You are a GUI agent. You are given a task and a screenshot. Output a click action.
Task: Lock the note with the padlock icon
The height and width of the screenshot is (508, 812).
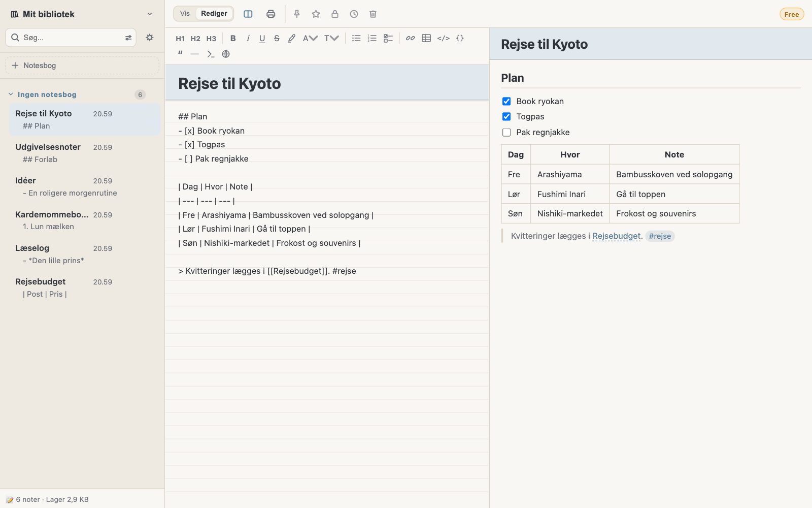335,14
